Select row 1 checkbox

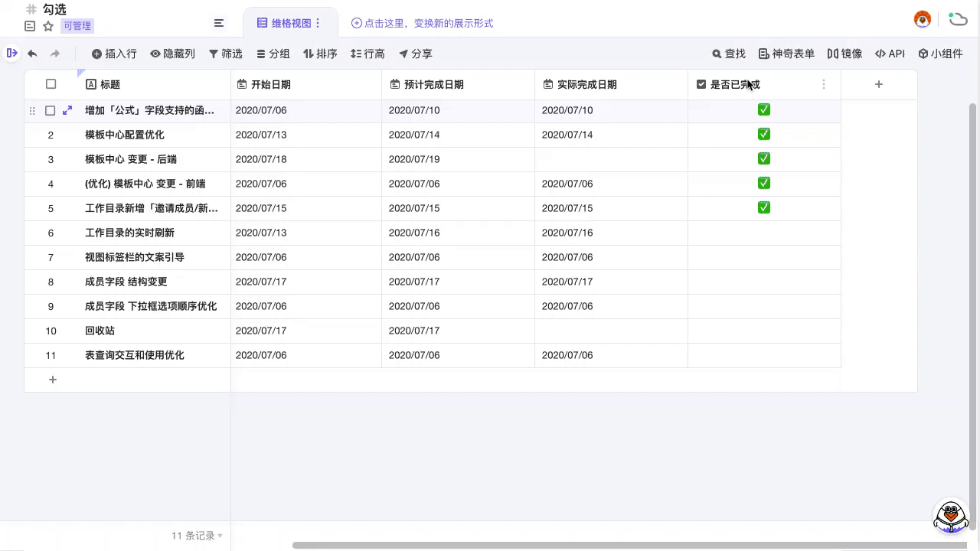51,110
